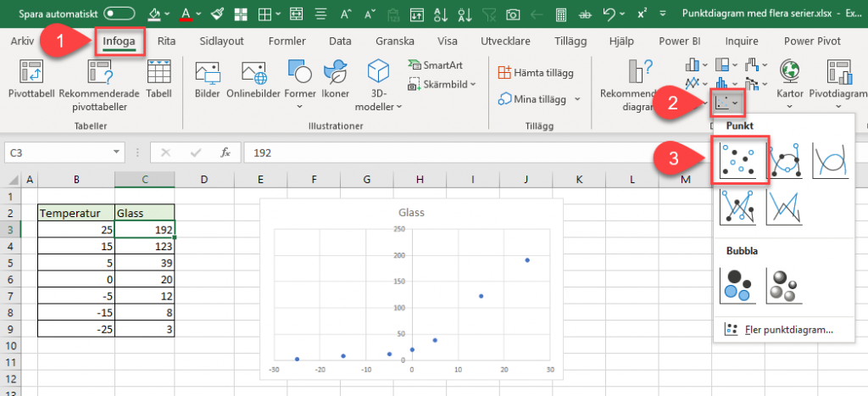Open Mina tillägg
The width and height of the screenshot is (868, 396).
(538, 99)
